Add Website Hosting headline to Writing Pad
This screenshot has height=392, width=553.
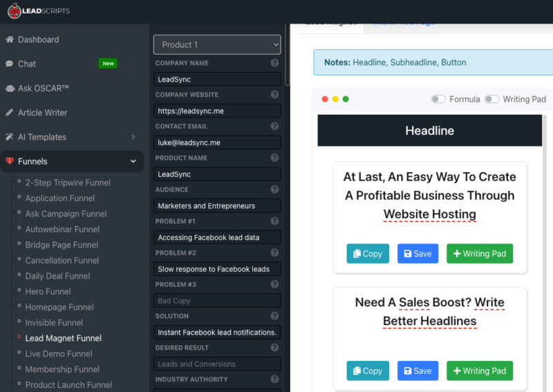(479, 254)
